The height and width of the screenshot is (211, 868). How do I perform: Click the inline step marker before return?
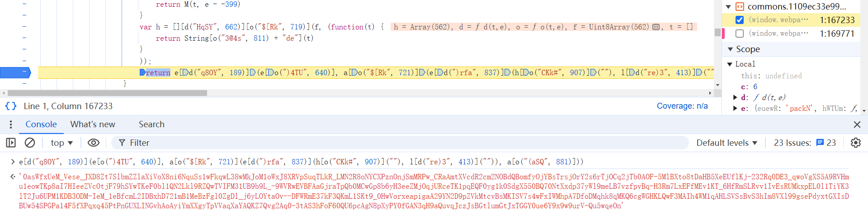pos(142,72)
